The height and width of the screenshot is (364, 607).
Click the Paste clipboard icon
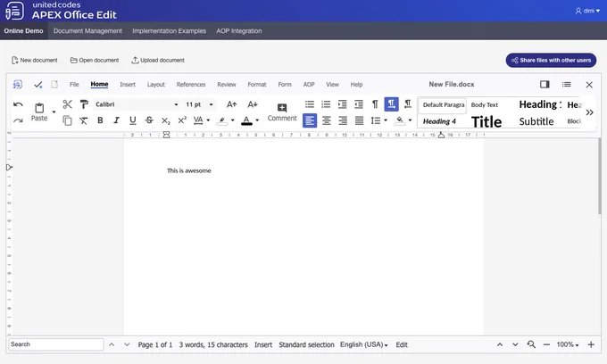[39, 108]
